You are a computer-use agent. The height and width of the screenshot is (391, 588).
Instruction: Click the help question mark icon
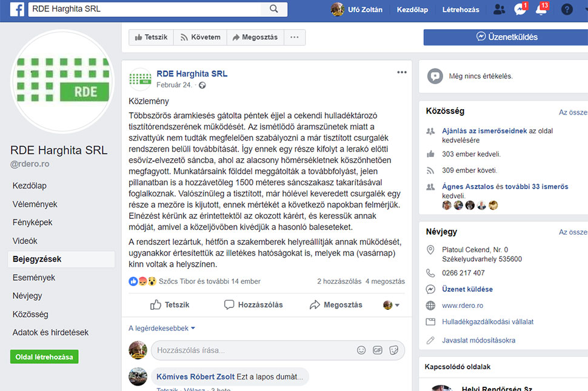coord(567,10)
